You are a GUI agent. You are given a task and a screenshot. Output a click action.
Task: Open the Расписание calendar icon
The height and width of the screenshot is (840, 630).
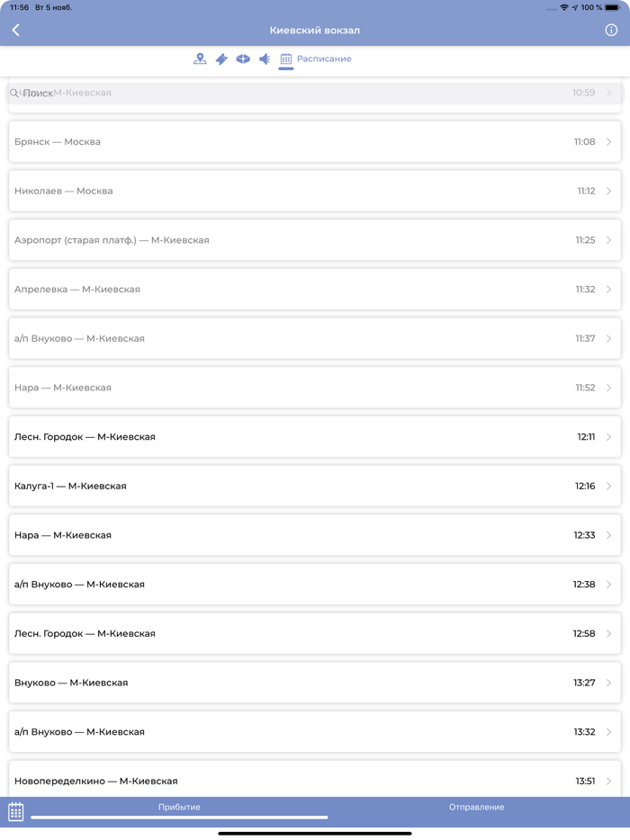pos(285,58)
